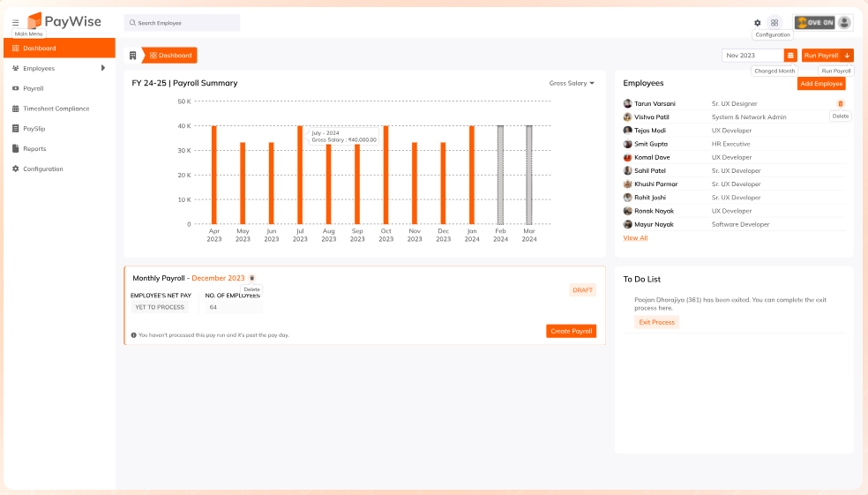The image size is (868, 495).
Task: Click System & Network Admin role text
Action: (748, 116)
